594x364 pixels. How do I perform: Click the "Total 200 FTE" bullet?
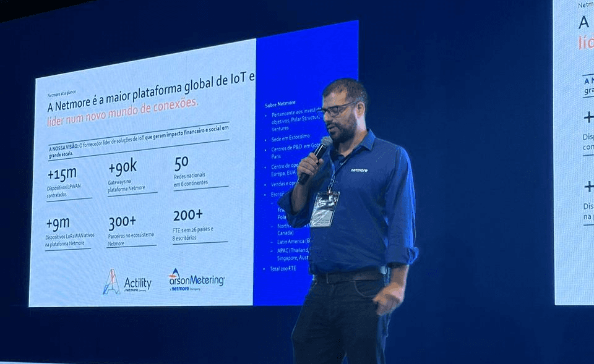283,269
